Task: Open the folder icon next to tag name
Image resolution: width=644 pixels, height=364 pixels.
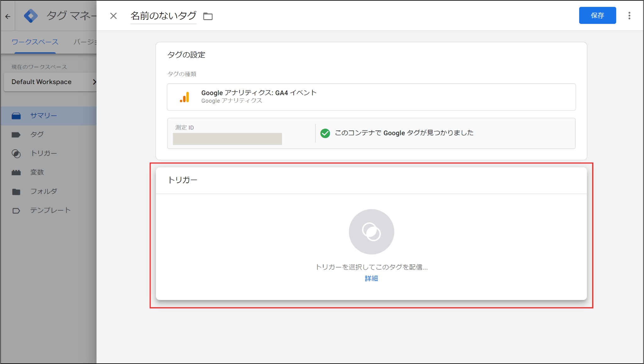Action: (x=208, y=16)
